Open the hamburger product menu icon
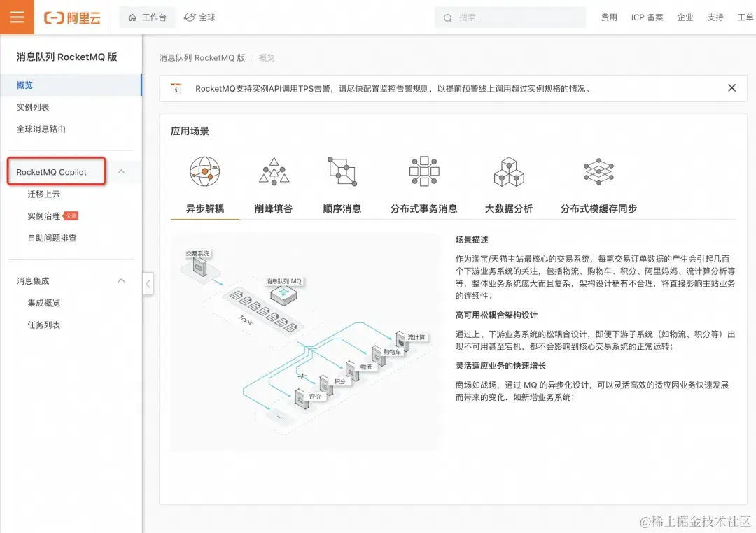Screen dimensions: 756x533 pos(17,17)
